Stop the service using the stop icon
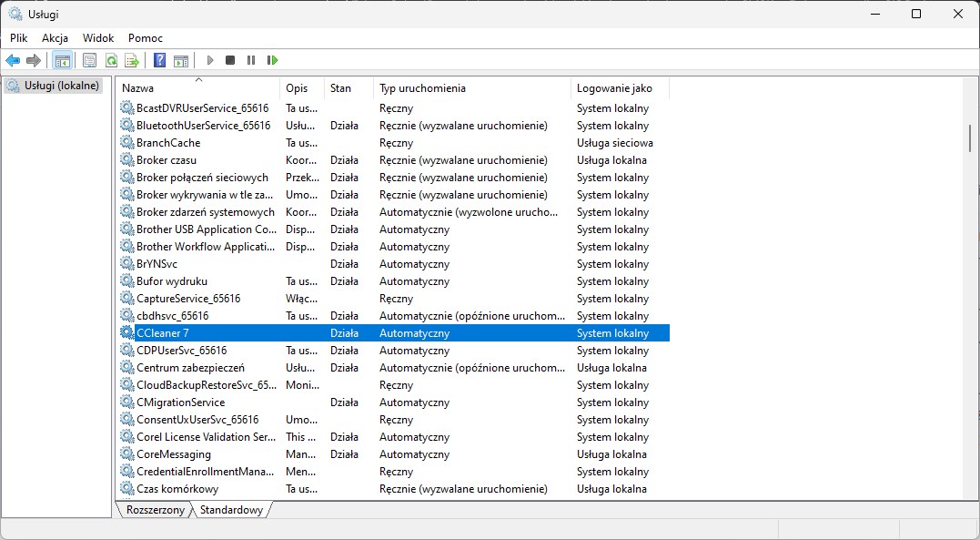This screenshot has height=540, width=980. [230, 60]
